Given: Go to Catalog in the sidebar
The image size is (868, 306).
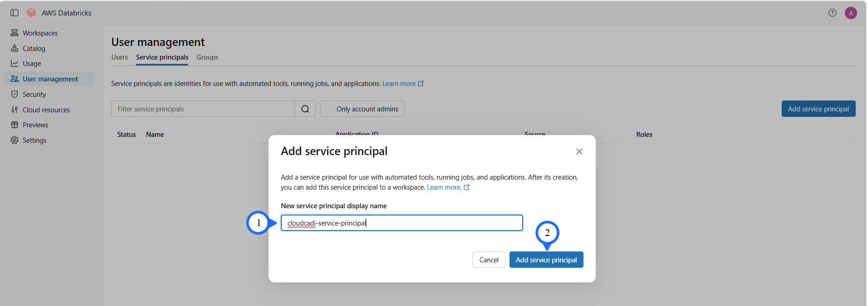Looking at the screenshot, I should (50, 48).
